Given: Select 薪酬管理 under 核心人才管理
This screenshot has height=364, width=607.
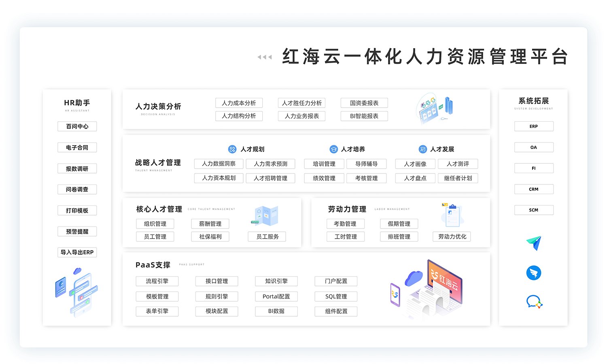Looking at the screenshot, I should coord(210,224).
